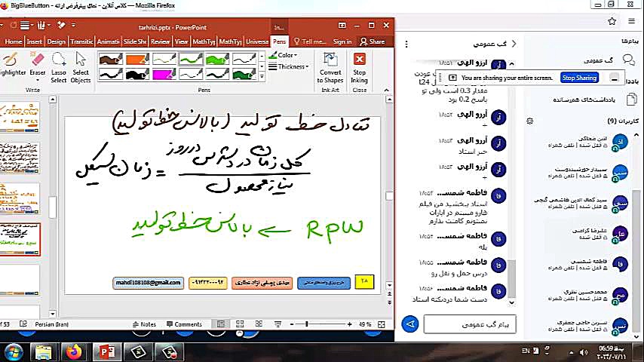Screen dimensions: 644x362
Task: Pick the orange highlighter pen swatch
Action: (x=137, y=59)
